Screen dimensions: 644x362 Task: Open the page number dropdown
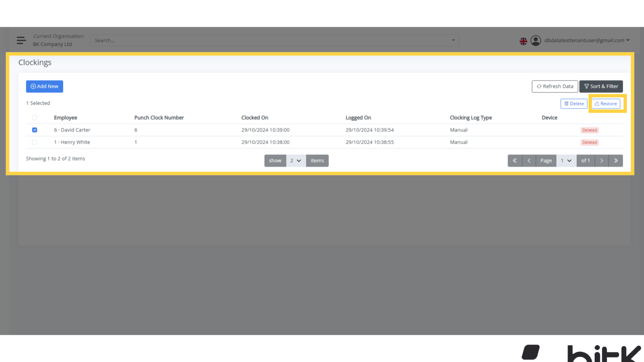[x=566, y=161]
